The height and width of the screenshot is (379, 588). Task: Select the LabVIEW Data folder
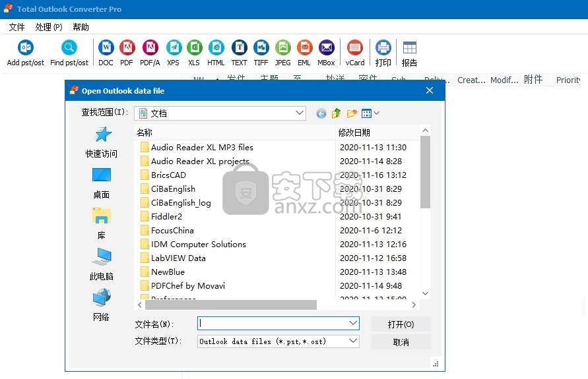[173, 258]
